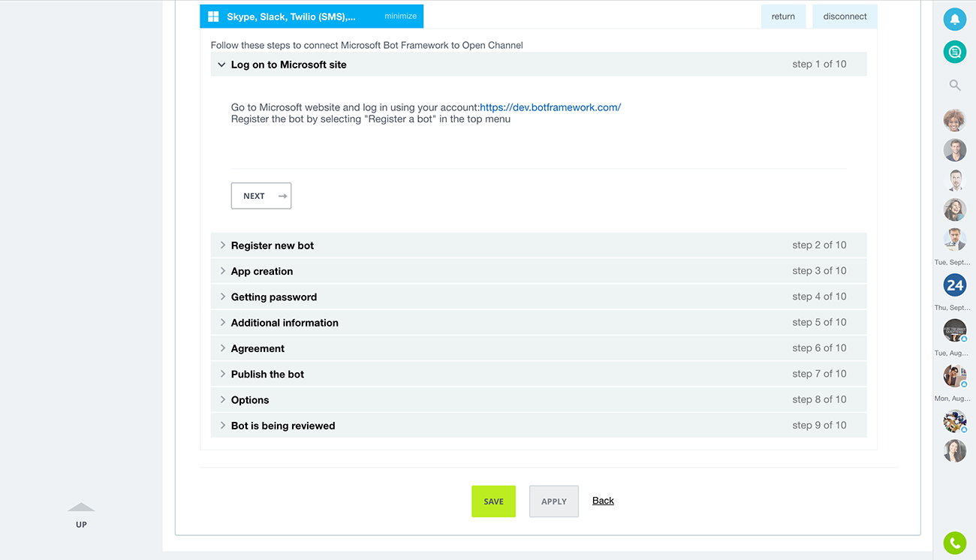
Task: Expand Bot is being reviewed step
Action: click(282, 426)
